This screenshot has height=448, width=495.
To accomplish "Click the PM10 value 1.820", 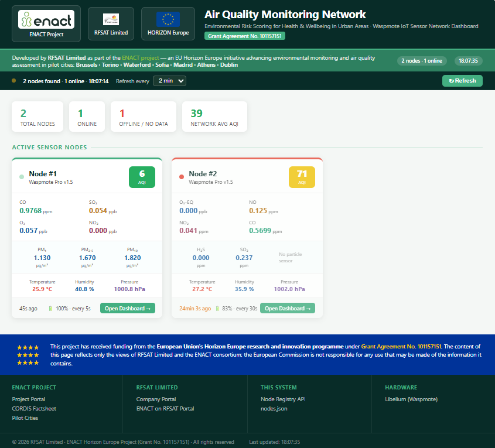I will tap(132, 258).
